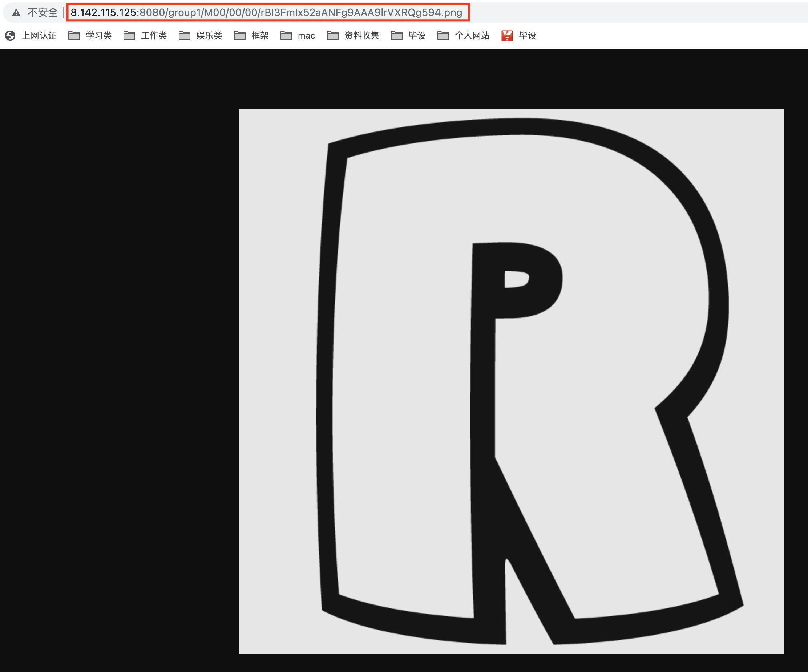Click the globe icon beside 上网认证

click(11, 35)
